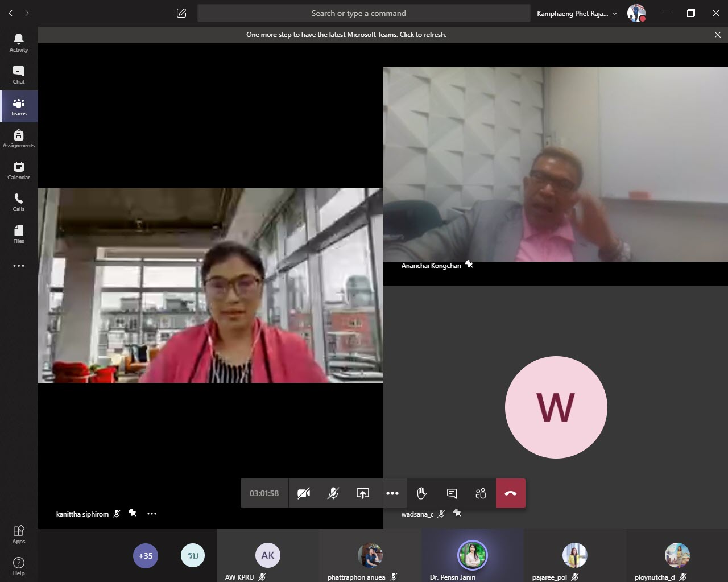Select Dr. Pensri Janin's participant thumbnail
728x582 pixels.
(473, 556)
